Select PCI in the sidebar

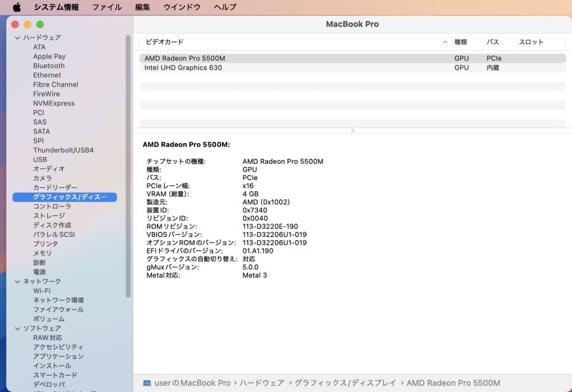tap(39, 112)
